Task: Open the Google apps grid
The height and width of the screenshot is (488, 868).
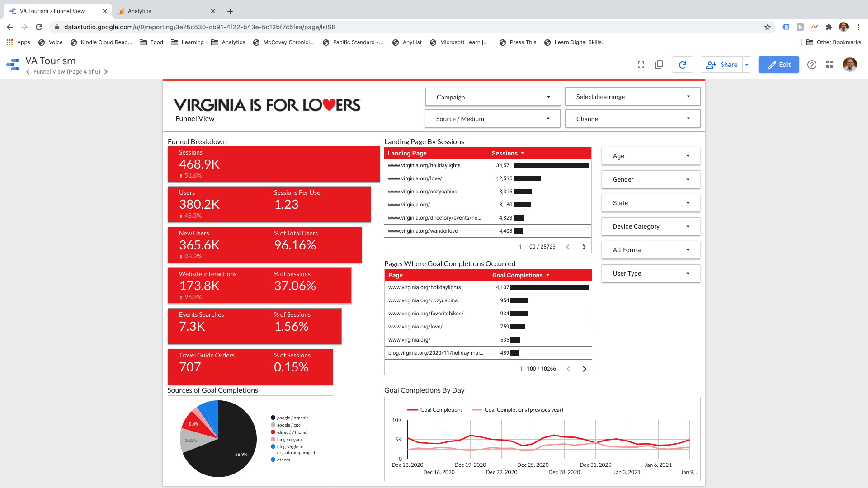Action: pyautogui.click(x=830, y=65)
